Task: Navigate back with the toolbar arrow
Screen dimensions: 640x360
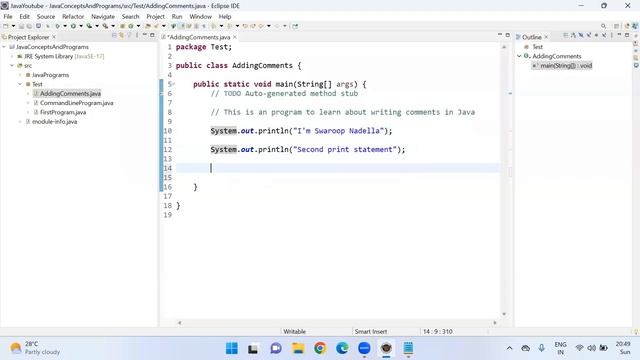Action: (261, 26)
